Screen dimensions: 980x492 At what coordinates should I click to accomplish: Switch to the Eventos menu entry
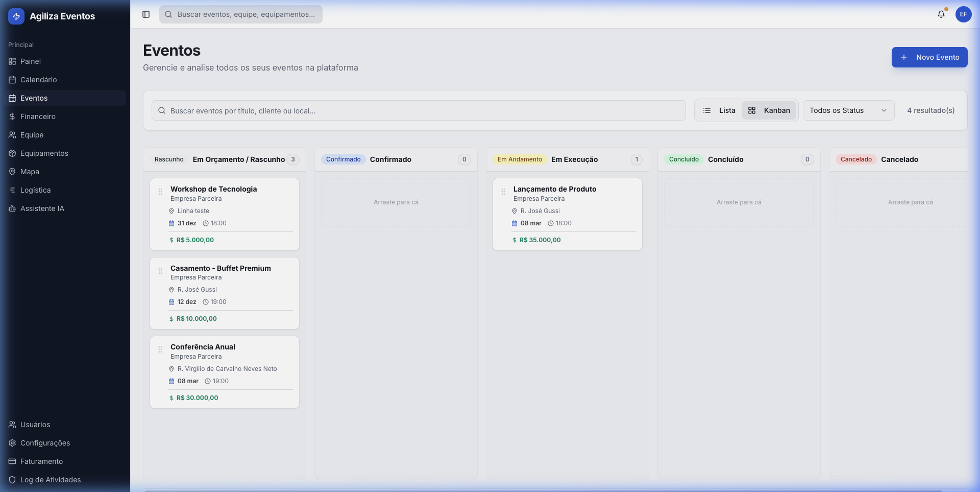34,98
